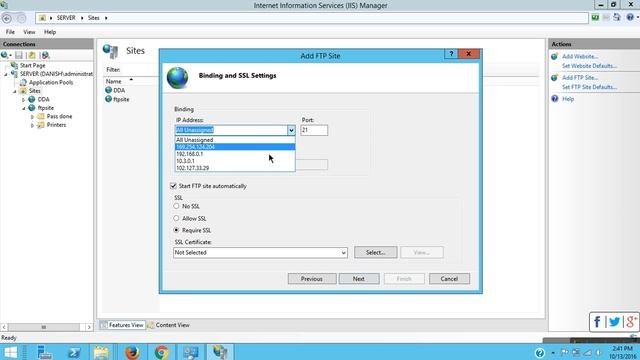Click the Facebook share icon

[x=597, y=322]
